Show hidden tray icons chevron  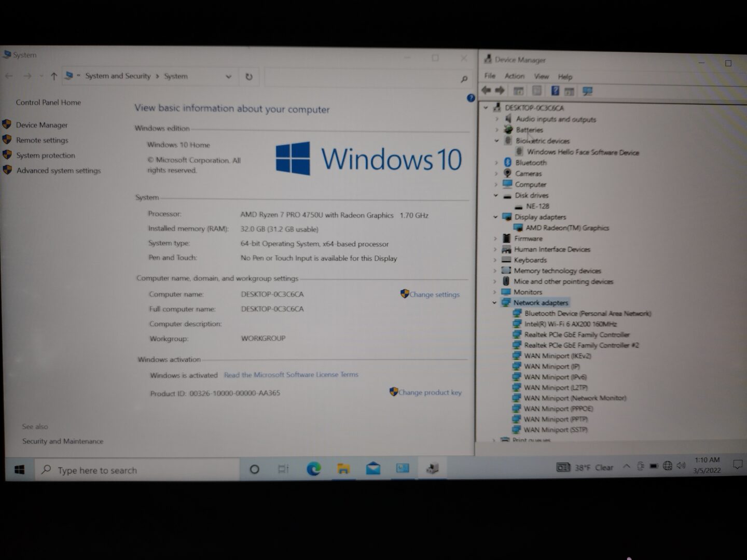click(x=626, y=466)
